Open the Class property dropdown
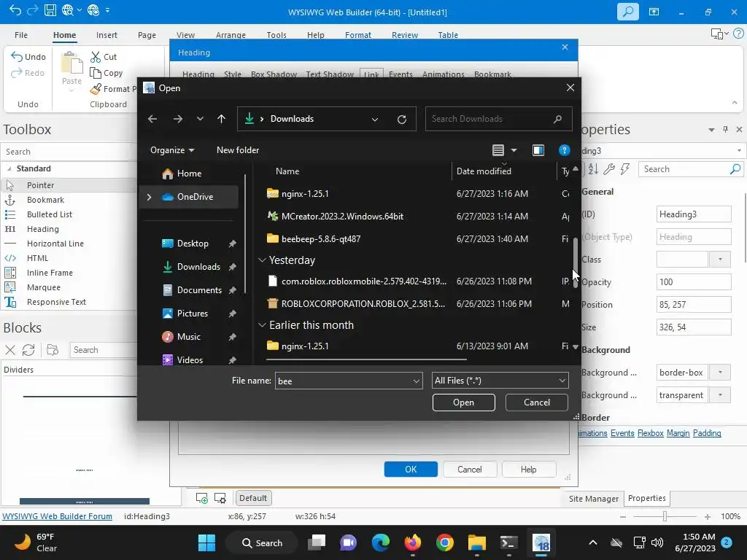 [x=720, y=259]
